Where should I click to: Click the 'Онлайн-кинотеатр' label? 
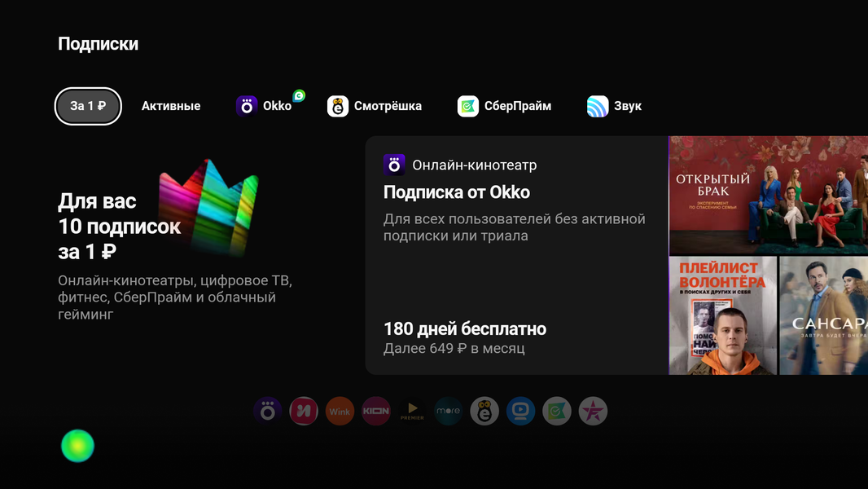coord(475,165)
